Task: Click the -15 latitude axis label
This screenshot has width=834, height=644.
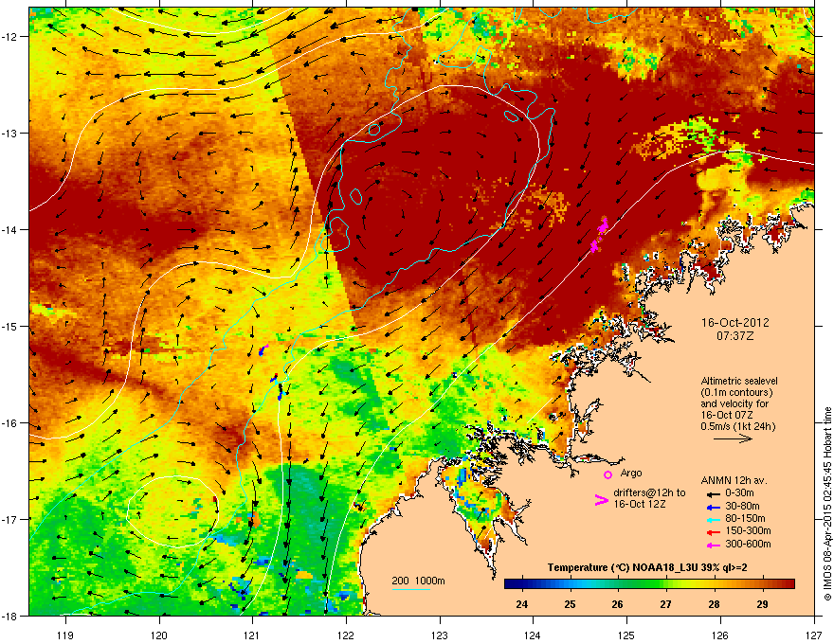Action: [x=9, y=326]
